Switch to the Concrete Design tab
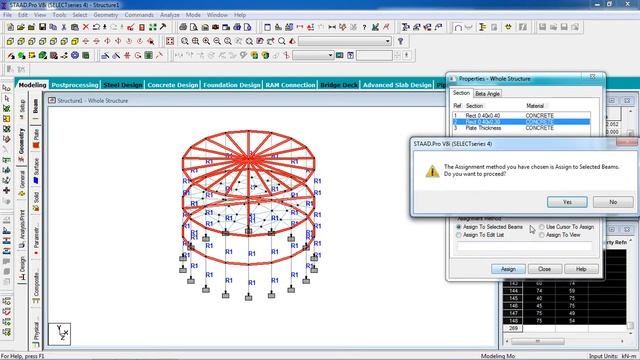This screenshot has width=640, height=360. point(172,85)
